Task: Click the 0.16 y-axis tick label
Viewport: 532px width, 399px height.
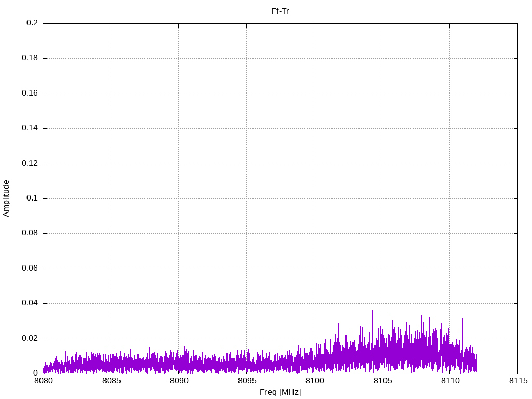Action: 30,94
